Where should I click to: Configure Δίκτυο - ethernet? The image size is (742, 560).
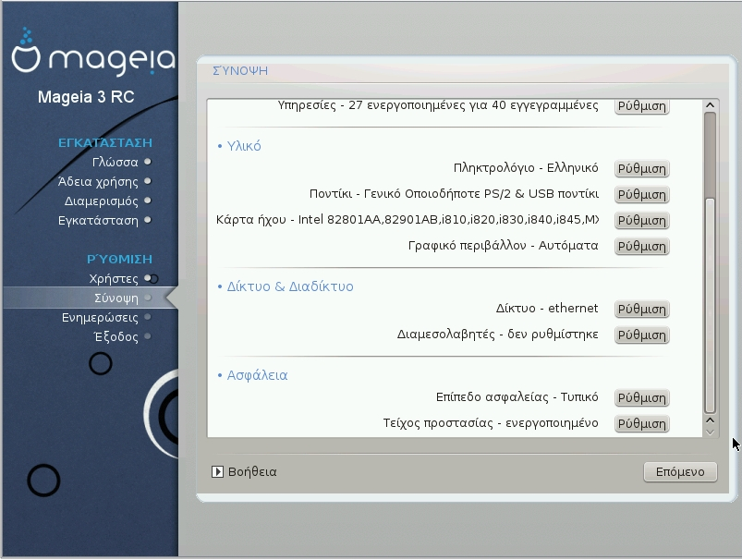pyautogui.click(x=641, y=310)
